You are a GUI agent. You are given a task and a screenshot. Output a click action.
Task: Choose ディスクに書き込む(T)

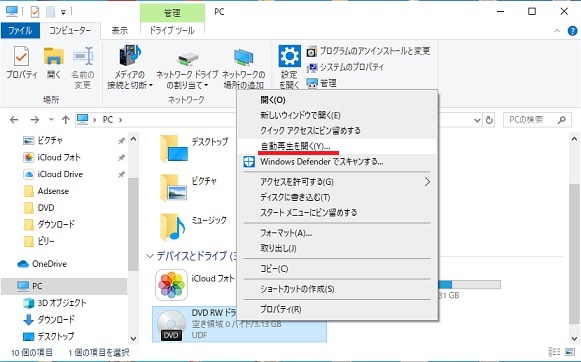click(x=337, y=197)
